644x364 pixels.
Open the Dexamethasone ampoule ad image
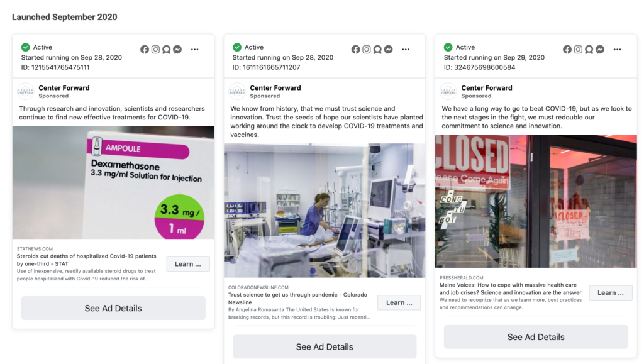(113, 182)
